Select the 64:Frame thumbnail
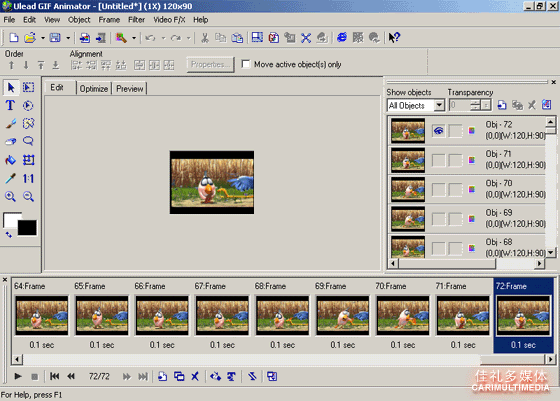Viewport: 560px width, 401px height. [41, 315]
